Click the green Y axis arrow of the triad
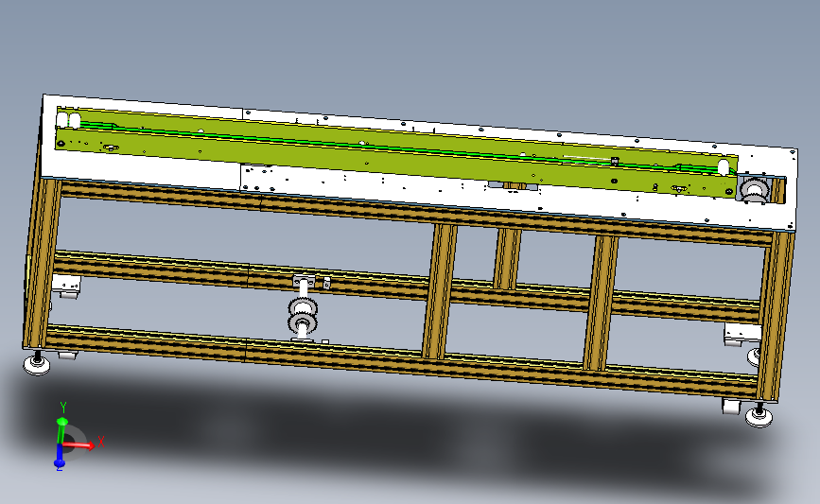The width and height of the screenshot is (820, 504). coord(61,429)
